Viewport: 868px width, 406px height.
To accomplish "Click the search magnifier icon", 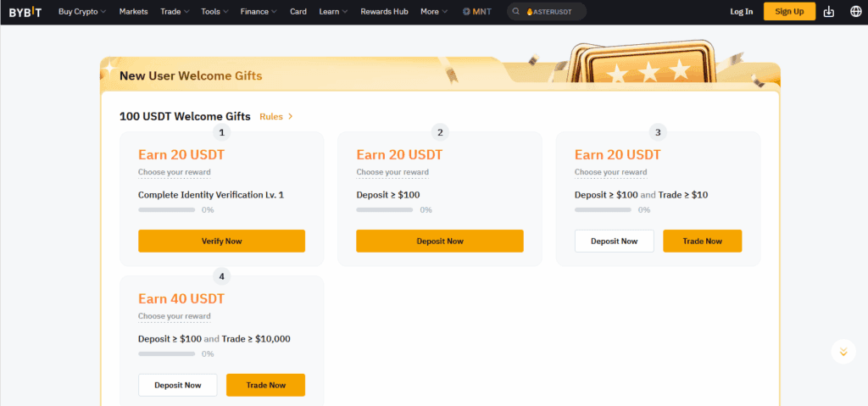I will coord(516,12).
